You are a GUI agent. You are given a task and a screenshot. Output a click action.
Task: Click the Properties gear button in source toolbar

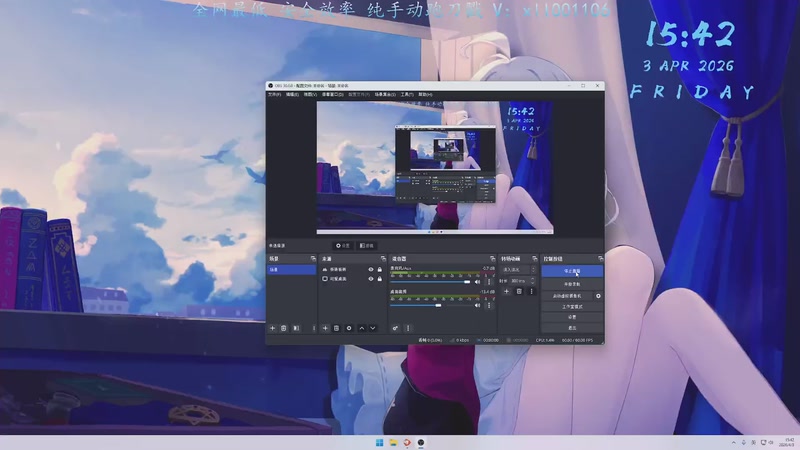click(343, 245)
